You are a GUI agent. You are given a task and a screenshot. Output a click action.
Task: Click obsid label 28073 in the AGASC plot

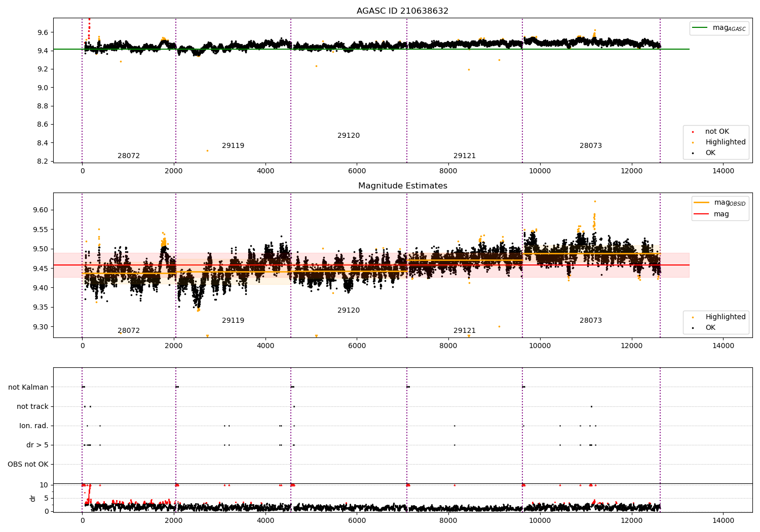591,145
